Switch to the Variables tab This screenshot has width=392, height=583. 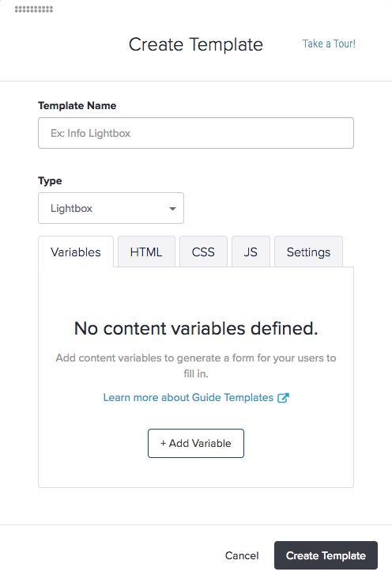click(x=76, y=252)
